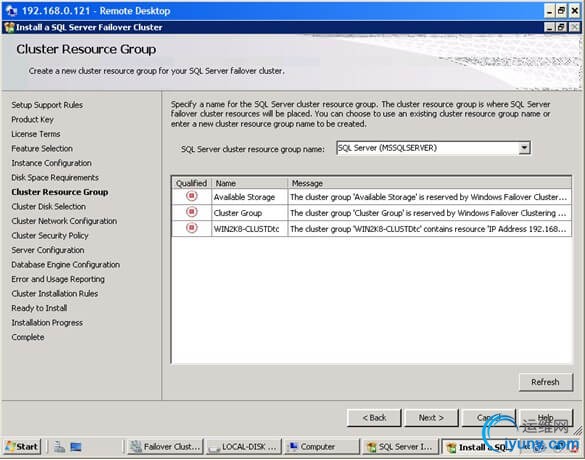Click the Cancel button
This screenshot has width=585, height=460.
click(489, 417)
